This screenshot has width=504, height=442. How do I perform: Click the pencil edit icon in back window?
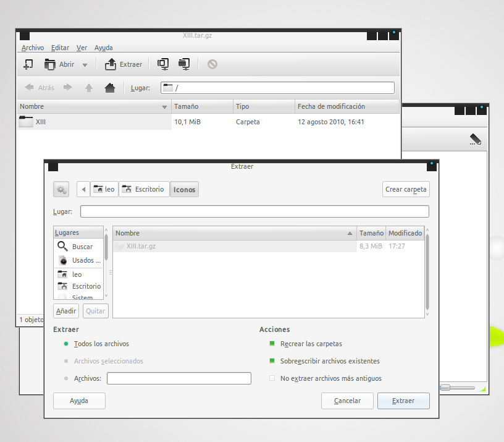coord(476,139)
